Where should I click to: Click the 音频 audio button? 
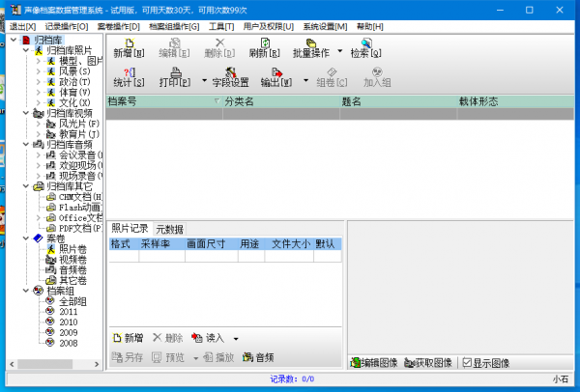tap(258, 357)
